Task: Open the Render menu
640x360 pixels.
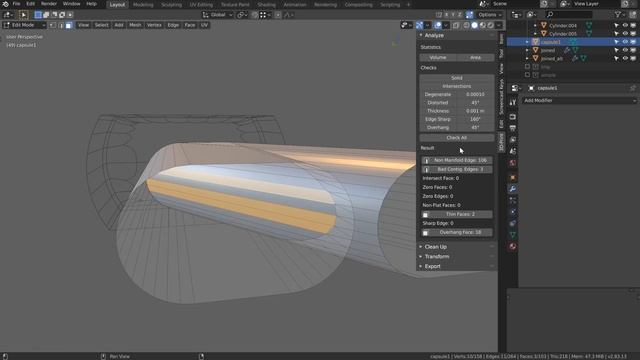Action: [49, 4]
